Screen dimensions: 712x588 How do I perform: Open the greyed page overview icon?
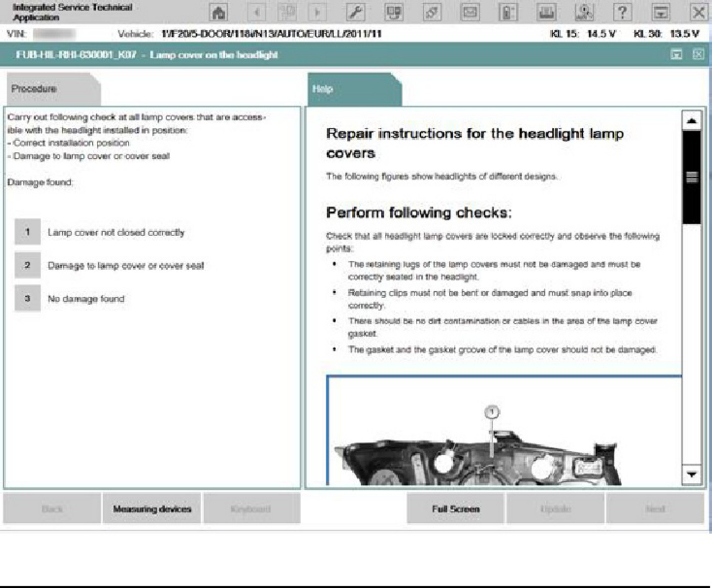click(287, 12)
